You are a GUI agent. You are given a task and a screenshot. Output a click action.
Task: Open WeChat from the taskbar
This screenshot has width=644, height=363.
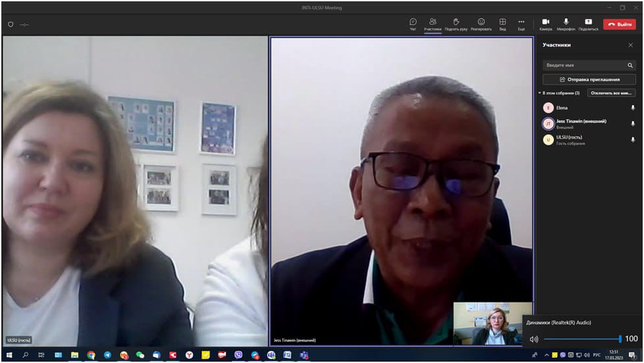(140, 355)
